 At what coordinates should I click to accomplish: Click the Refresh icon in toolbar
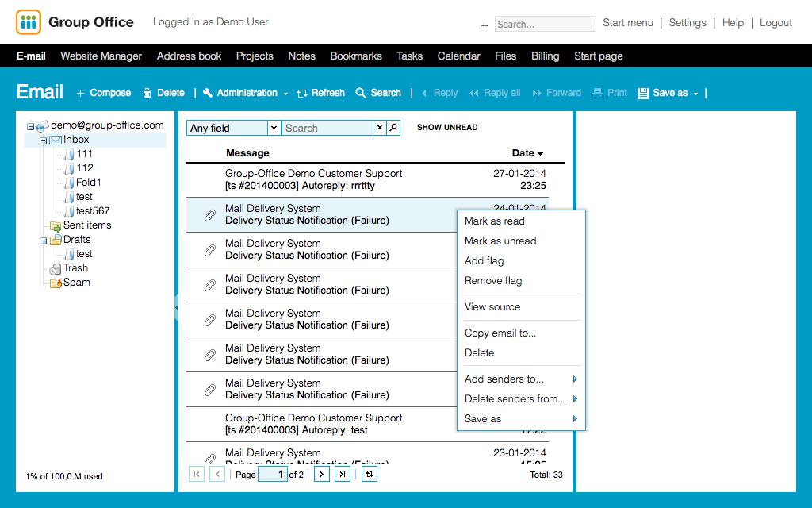301,93
